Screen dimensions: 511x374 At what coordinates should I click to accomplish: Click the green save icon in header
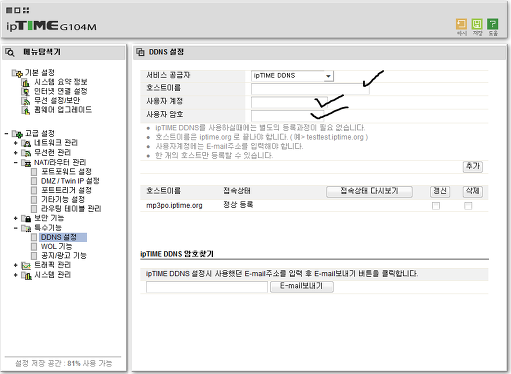(477, 24)
